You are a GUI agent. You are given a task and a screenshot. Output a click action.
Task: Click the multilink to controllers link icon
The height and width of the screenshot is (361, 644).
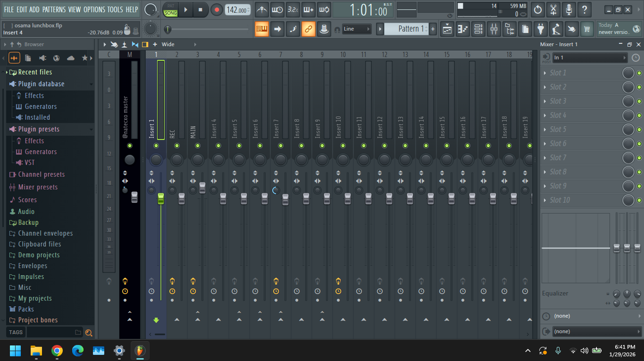pos(309,29)
